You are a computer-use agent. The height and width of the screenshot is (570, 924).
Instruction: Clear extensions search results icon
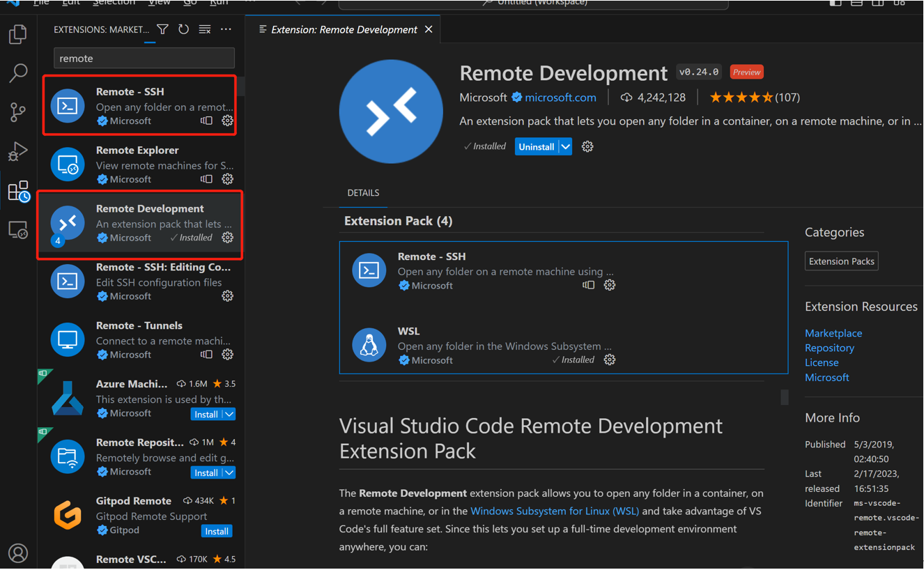coord(205,29)
